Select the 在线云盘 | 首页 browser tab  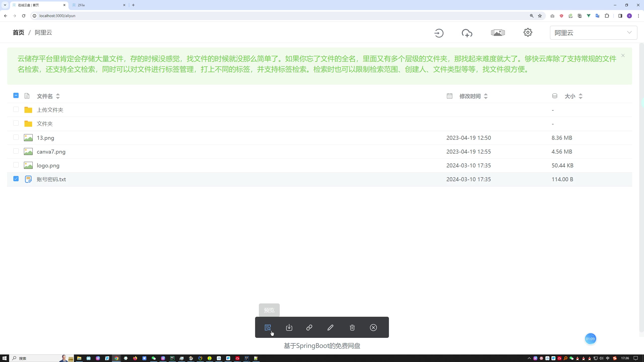click(x=39, y=5)
